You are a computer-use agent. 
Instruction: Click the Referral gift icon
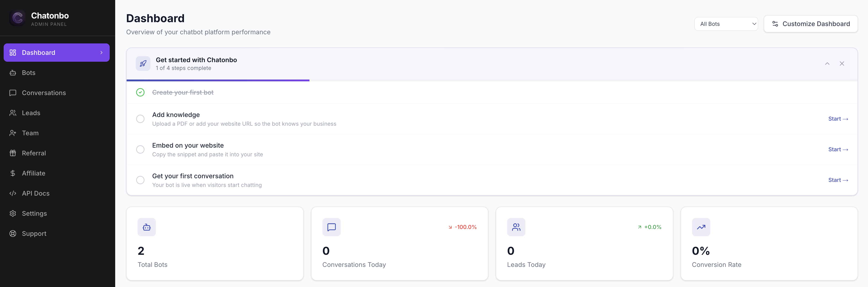coord(13,153)
